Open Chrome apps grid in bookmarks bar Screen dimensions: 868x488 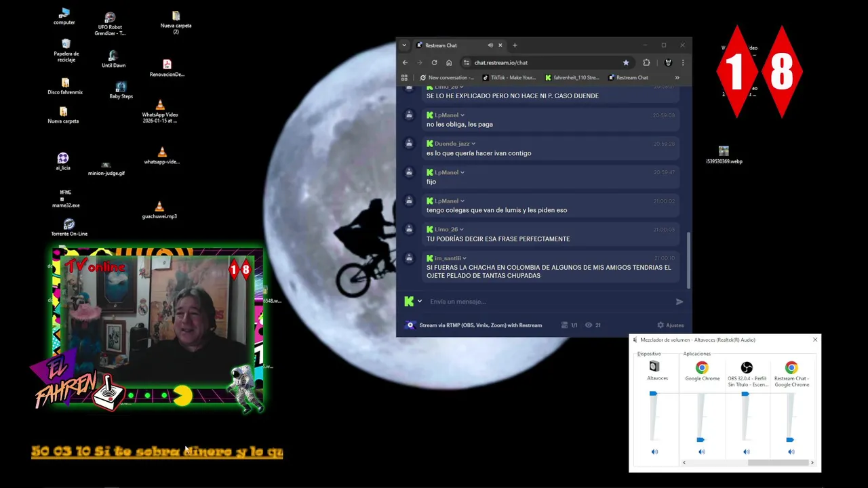[404, 77]
